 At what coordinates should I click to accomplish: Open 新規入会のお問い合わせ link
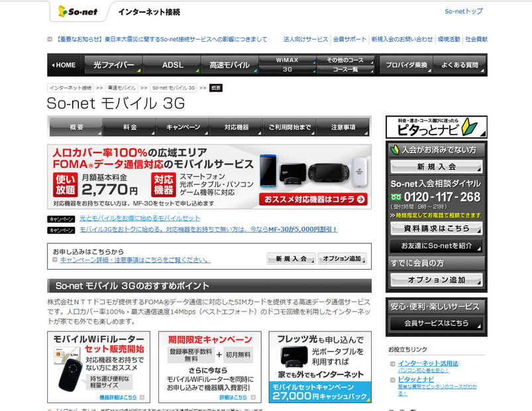point(402,39)
